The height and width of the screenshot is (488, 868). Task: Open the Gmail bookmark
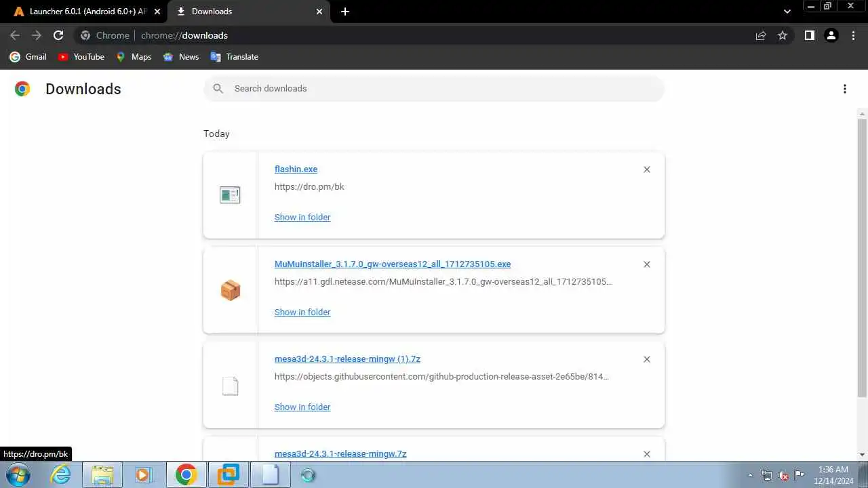[28, 57]
